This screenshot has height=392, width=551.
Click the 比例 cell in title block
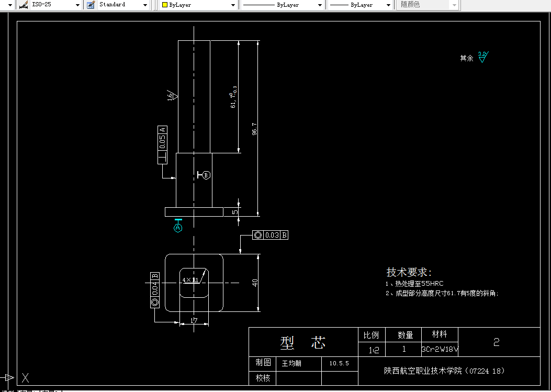coord(372,335)
